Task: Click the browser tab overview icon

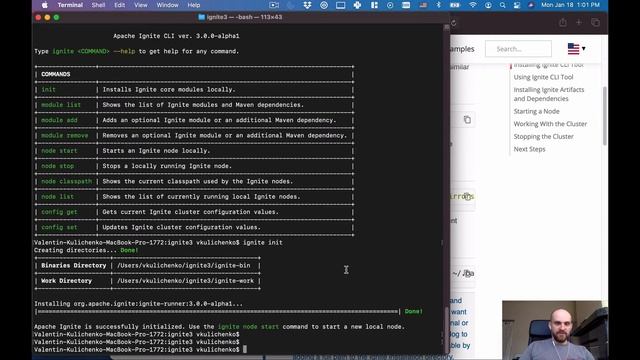Action: click(596, 23)
